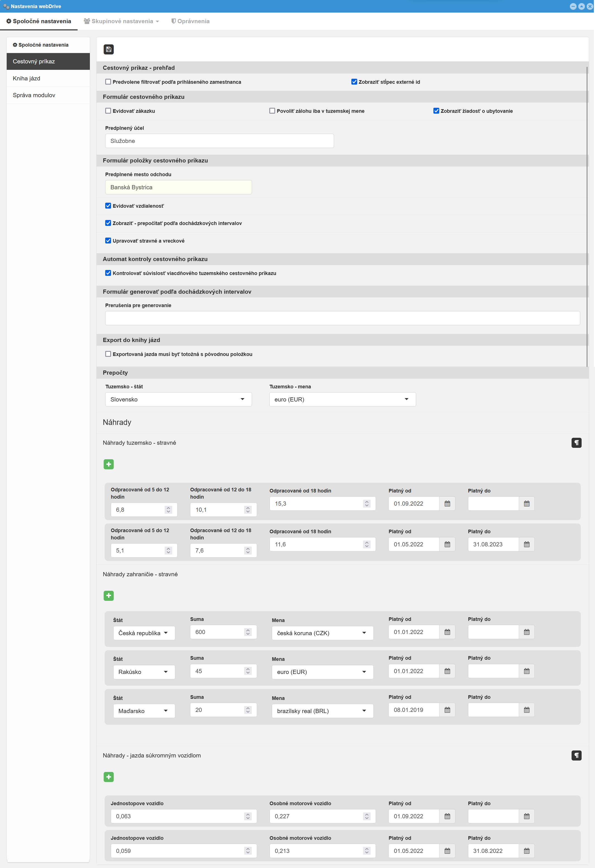Click the save settings disk icon
Image resolution: width=595 pixels, height=868 pixels.
coord(108,49)
